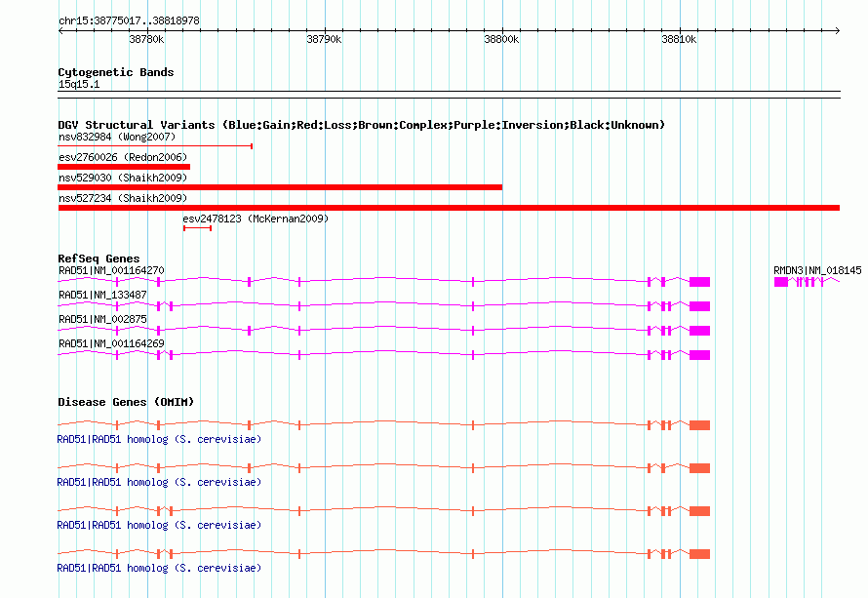Open third OMIM RAD51 homolog link
This screenshot has height=598, width=868.
pos(159,525)
